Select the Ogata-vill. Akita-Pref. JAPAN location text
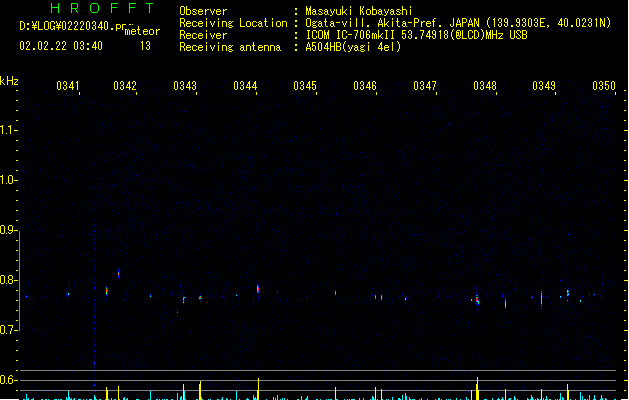This screenshot has height=400, width=629. click(458, 23)
